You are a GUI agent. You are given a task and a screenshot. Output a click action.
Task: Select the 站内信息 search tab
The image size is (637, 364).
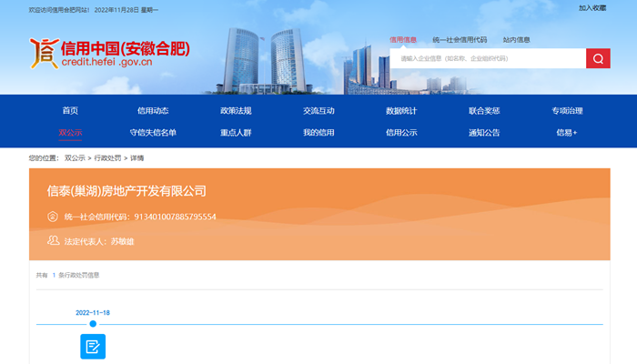(x=516, y=40)
